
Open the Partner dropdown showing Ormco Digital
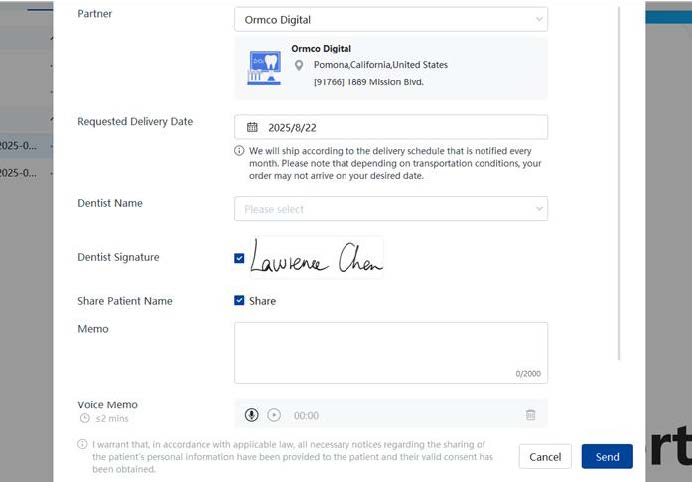[390, 19]
